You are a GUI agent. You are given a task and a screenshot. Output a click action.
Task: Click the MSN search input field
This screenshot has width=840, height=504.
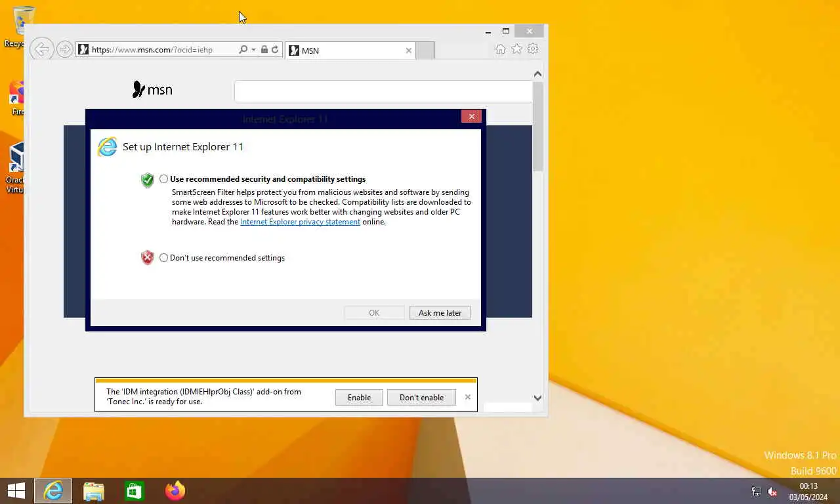(x=383, y=91)
